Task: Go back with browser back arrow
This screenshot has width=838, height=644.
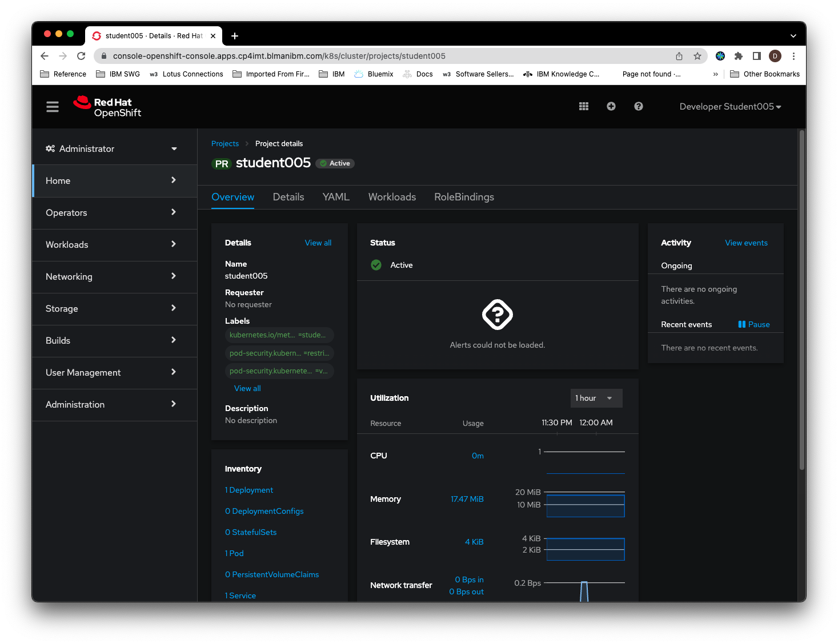Action: 45,56
